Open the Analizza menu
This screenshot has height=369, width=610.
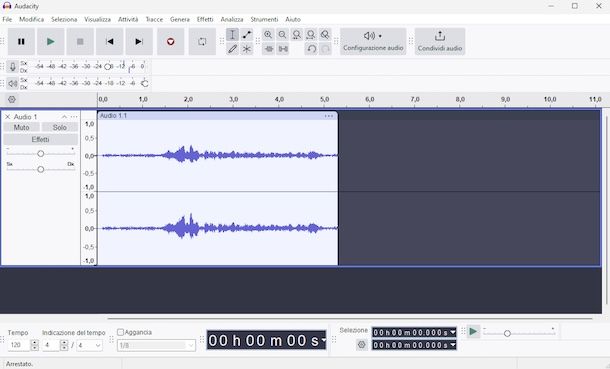click(x=232, y=19)
